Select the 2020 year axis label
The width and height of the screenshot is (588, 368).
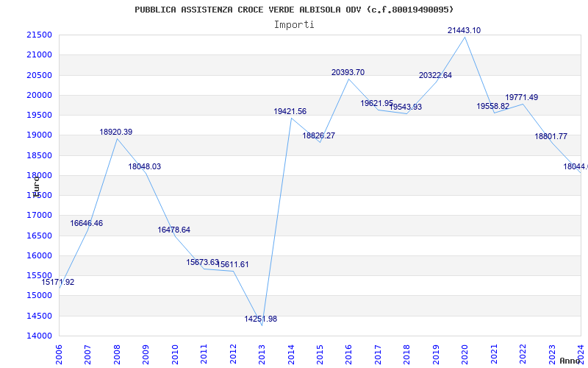[x=465, y=353]
